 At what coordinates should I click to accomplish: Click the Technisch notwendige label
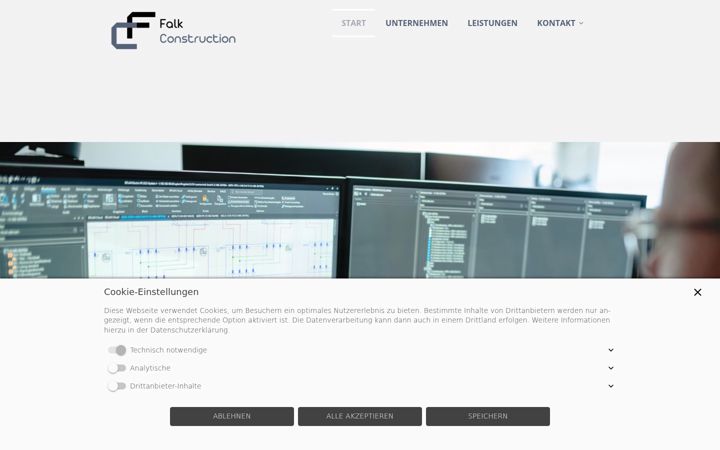169,350
